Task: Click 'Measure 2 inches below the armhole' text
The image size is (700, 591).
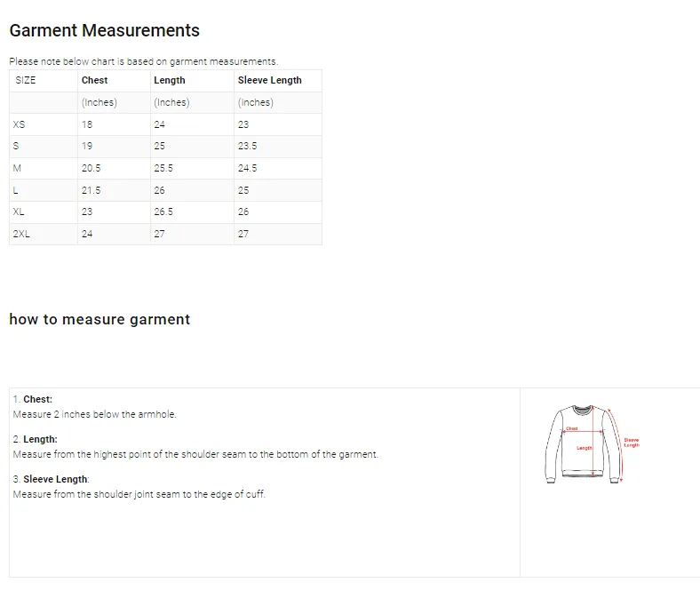Action: [x=94, y=414]
